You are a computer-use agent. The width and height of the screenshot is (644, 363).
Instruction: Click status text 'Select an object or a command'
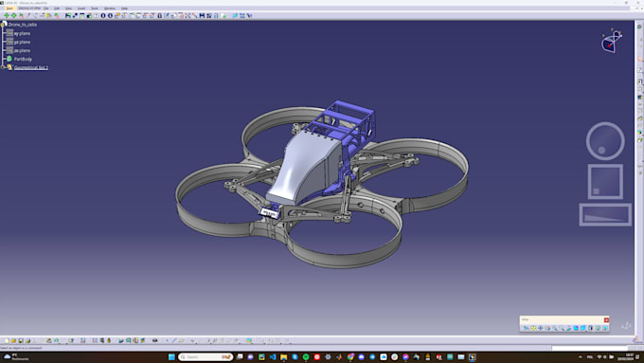tap(21, 348)
